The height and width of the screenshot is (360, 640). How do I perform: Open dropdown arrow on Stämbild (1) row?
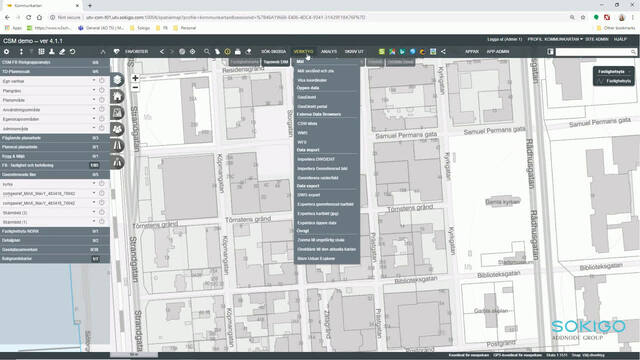point(94,222)
